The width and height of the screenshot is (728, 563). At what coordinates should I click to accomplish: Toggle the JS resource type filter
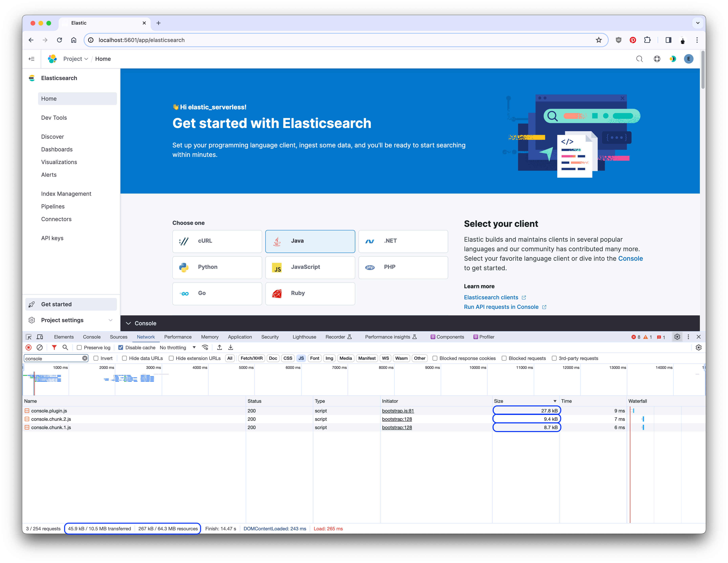pyautogui.click(x=301, y=358)
